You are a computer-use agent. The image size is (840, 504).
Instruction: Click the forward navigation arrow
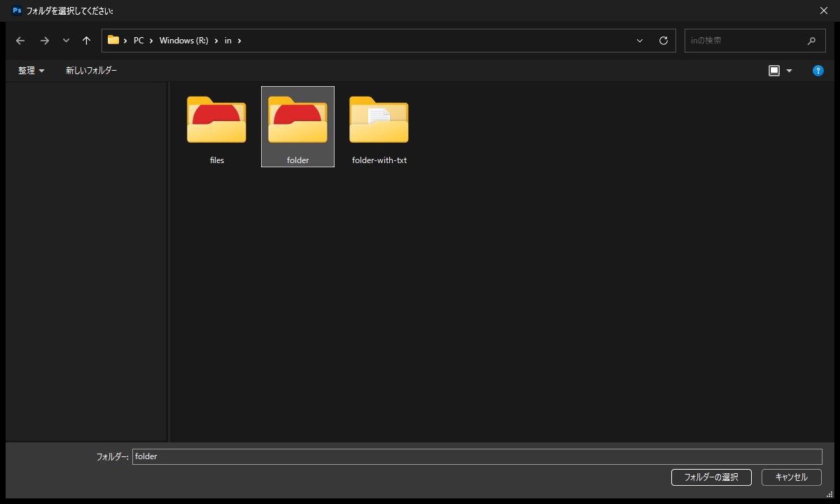[45, 41]
